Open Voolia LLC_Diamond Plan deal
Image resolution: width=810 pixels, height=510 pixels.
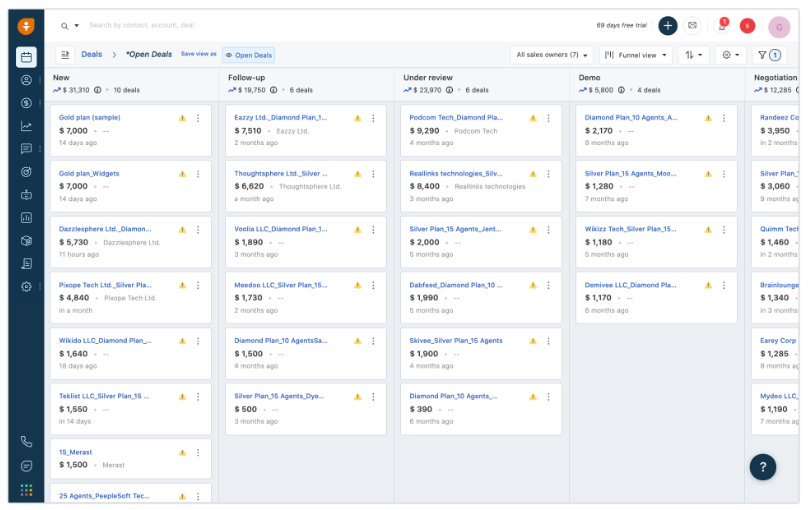281,229
